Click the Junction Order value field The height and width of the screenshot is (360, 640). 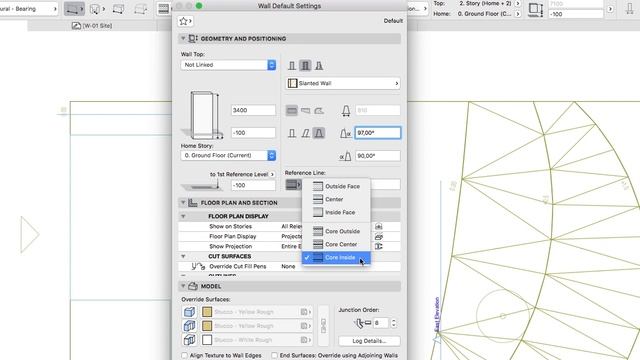click(381, 323)
